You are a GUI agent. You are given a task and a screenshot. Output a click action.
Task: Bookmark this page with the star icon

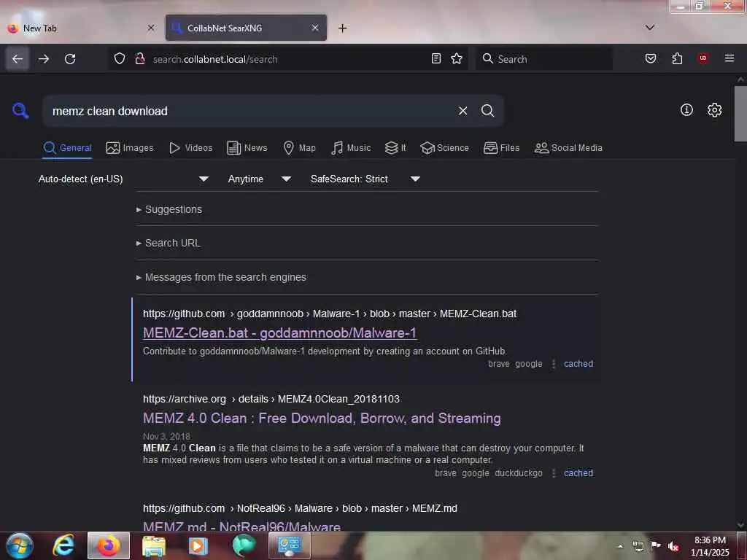tap(457, 58)
